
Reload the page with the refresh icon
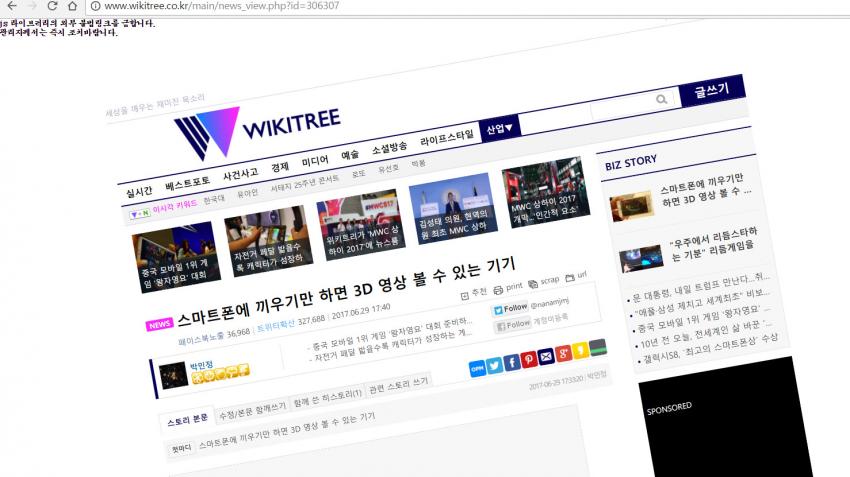coord(53,5)
